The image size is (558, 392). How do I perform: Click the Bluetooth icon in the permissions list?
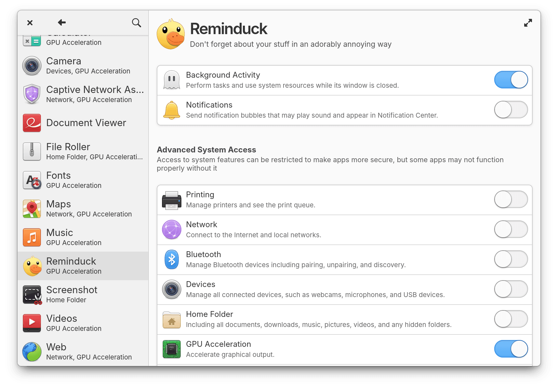[x=171, y=259]
